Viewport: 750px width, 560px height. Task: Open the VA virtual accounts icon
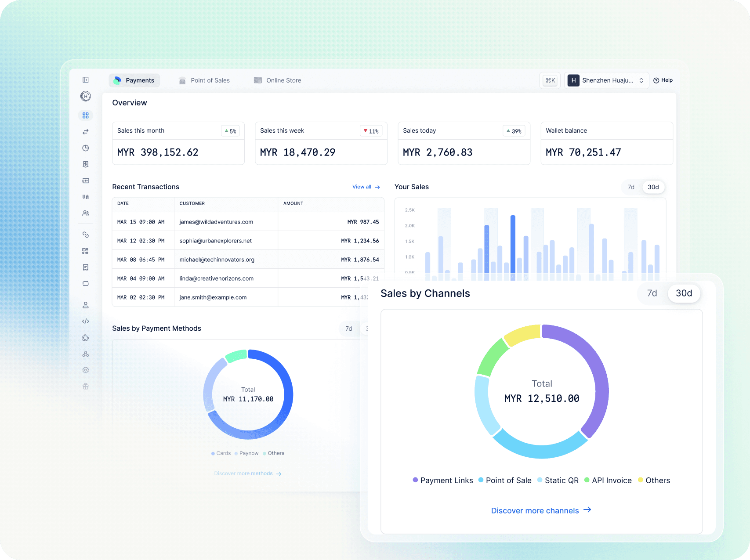point(86,197)
